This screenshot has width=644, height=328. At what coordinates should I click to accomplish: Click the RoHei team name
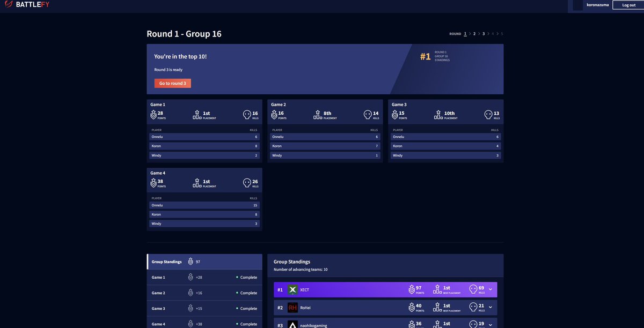click(x=305, y=308)
